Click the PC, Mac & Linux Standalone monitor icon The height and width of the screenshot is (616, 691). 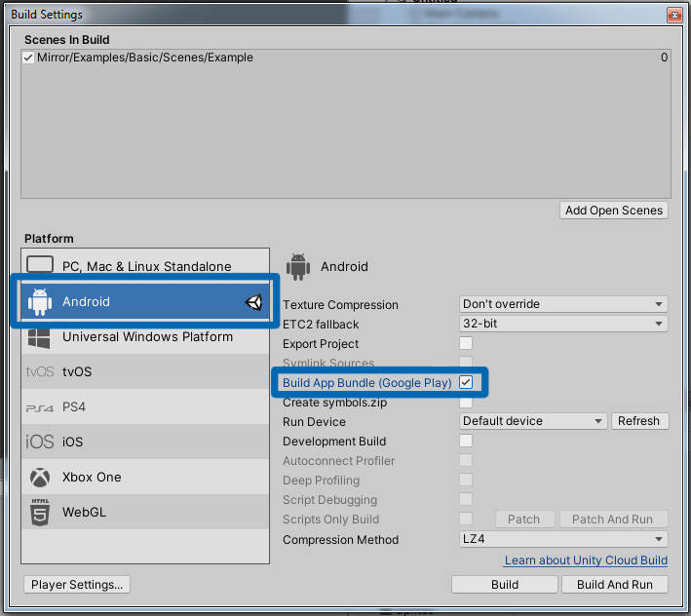40,265
